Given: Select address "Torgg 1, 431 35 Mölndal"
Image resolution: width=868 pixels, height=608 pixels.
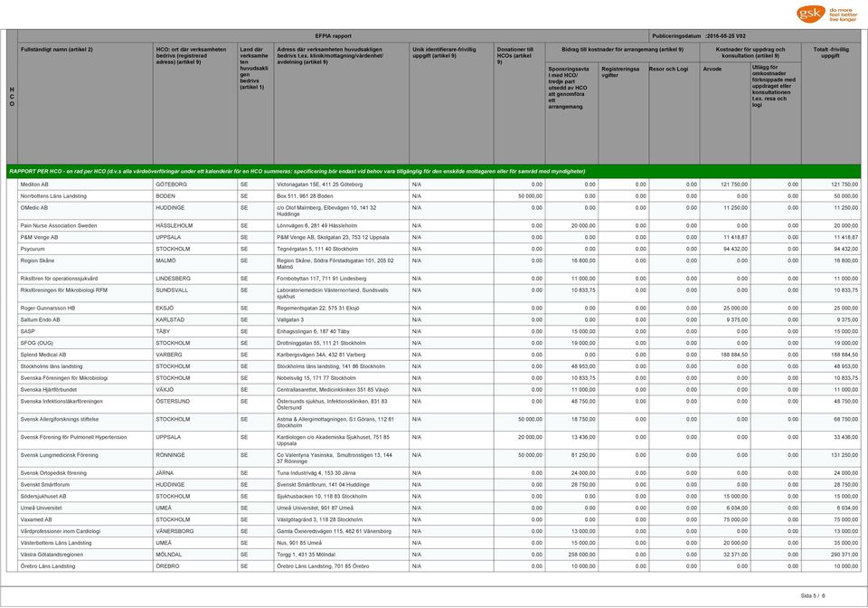Looking at the screenshot, I should (x=342, y=555).
